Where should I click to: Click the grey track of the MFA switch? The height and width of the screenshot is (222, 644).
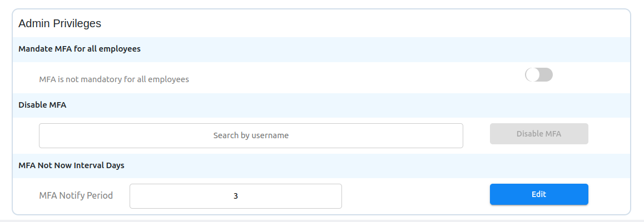546,75
